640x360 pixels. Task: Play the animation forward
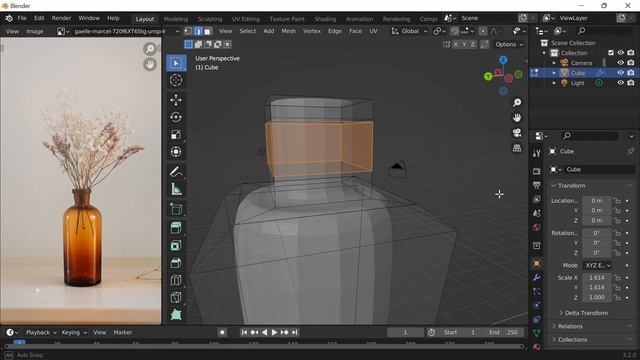274,333
